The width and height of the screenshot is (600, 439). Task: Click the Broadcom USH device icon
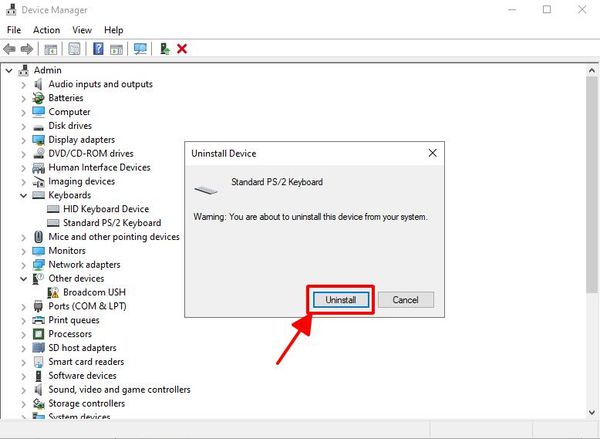tap(54, 292)
